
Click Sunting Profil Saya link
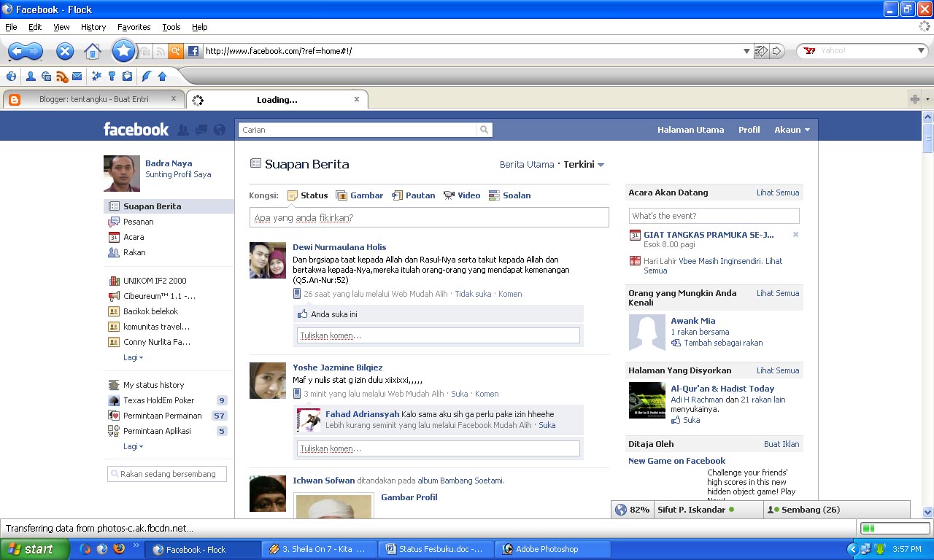click(x=178, y=174)
